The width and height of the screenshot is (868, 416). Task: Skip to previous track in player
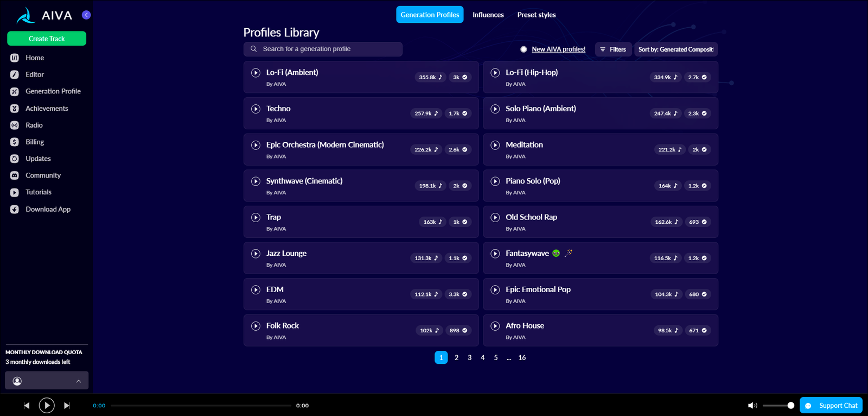[x=27, y=406]
